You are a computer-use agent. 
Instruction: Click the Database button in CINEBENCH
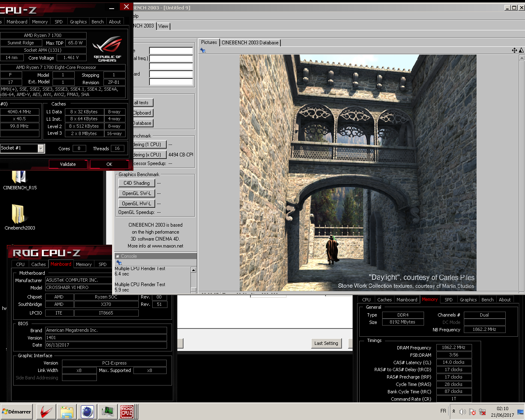(x=142, y=123)
